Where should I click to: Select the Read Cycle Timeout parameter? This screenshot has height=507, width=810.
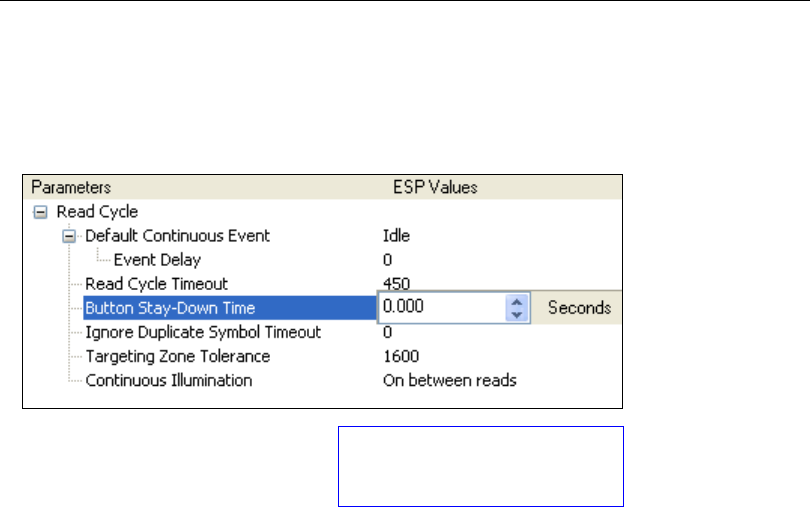[x=156, y=284]
